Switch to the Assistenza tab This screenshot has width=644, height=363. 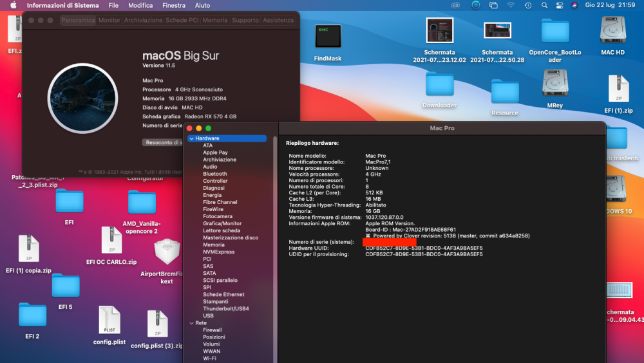[x=278, y=20]
